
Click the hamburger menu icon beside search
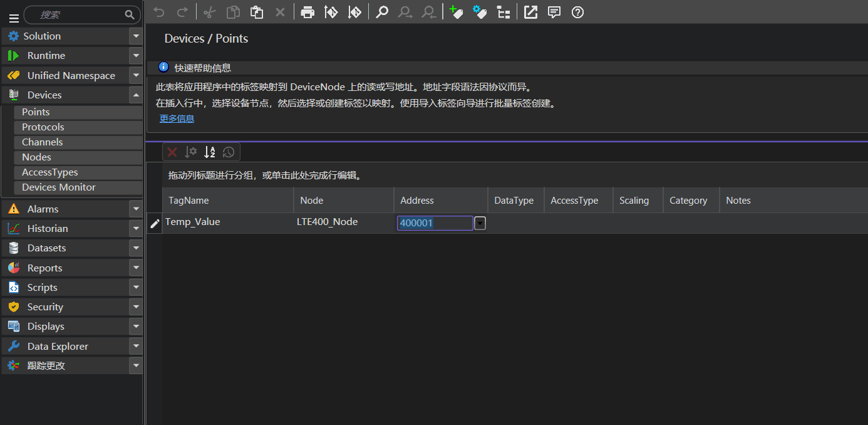point(14,18)
